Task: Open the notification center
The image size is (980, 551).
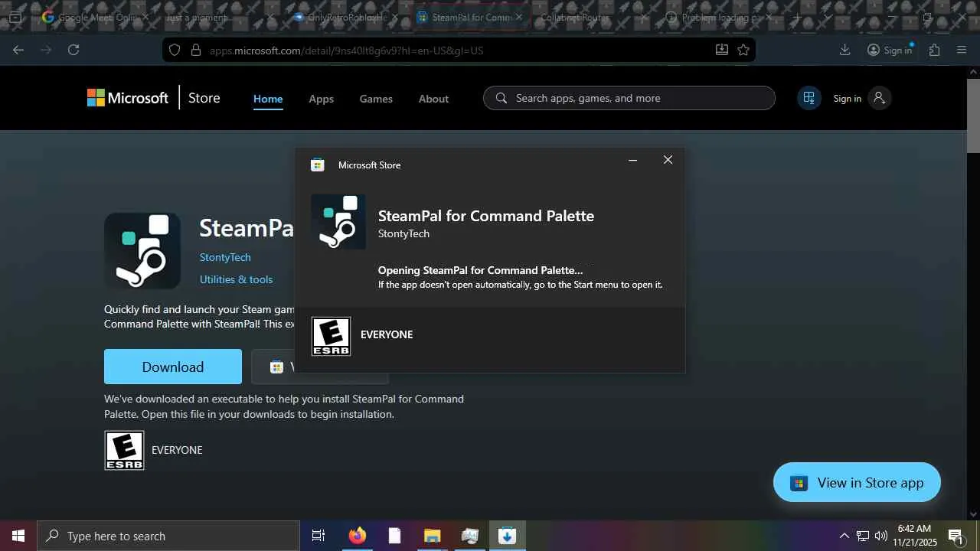Action: click(955, 536)
